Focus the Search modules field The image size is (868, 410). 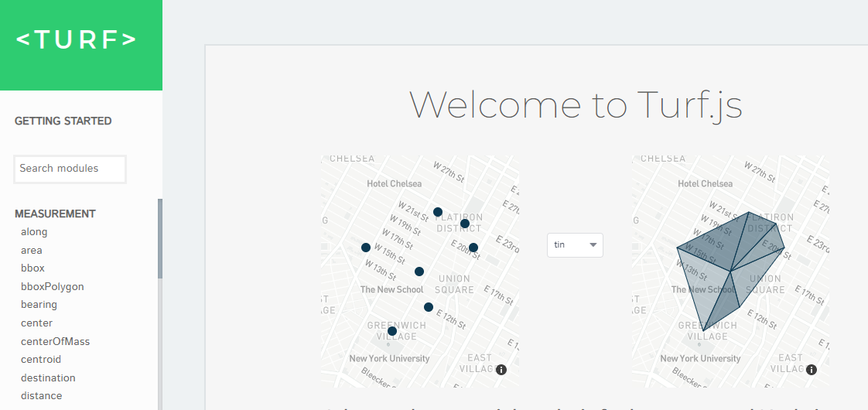(70, 169)
